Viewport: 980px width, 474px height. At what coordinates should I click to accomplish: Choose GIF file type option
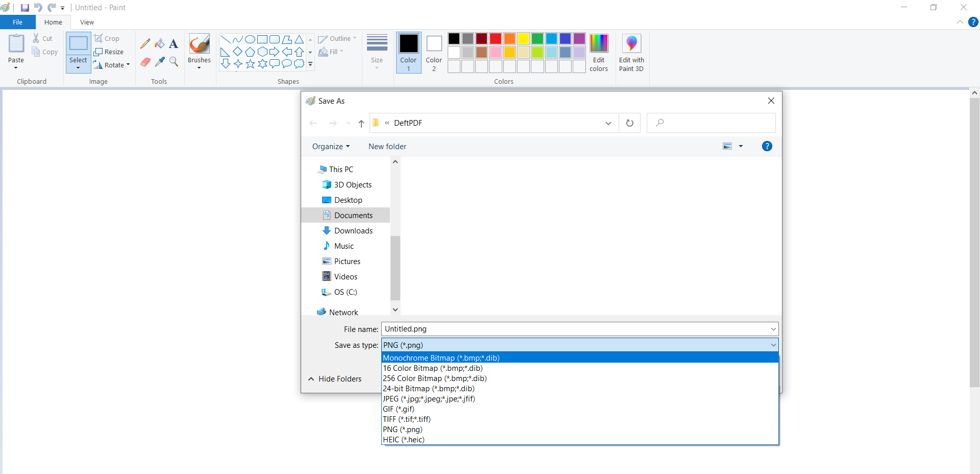(580, 409)
